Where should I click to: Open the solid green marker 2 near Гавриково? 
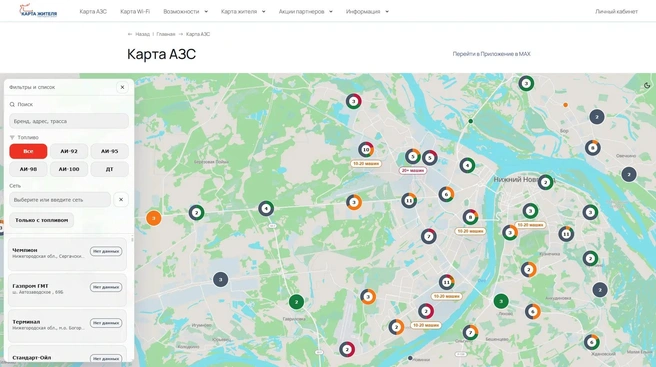click(296, 302)
